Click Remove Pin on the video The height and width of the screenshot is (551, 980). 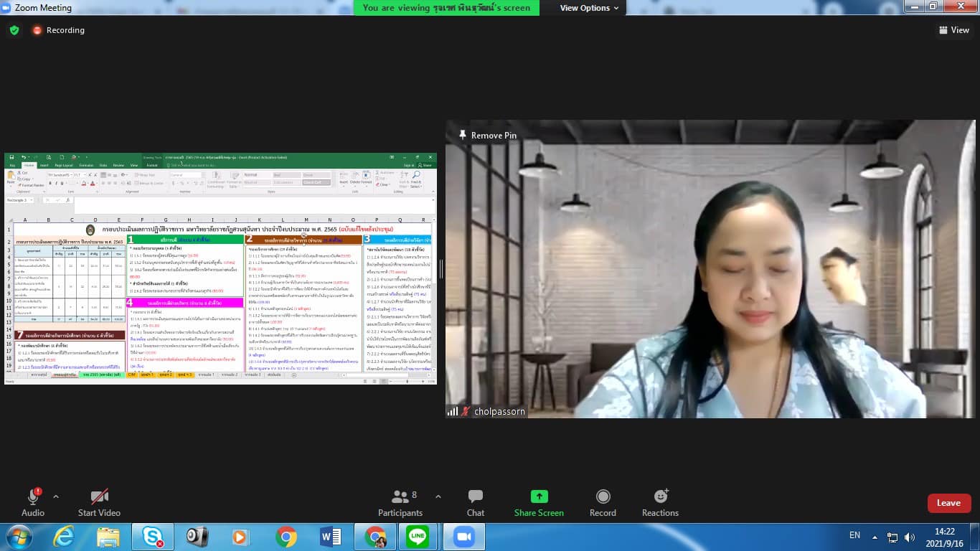pos(488,135)
